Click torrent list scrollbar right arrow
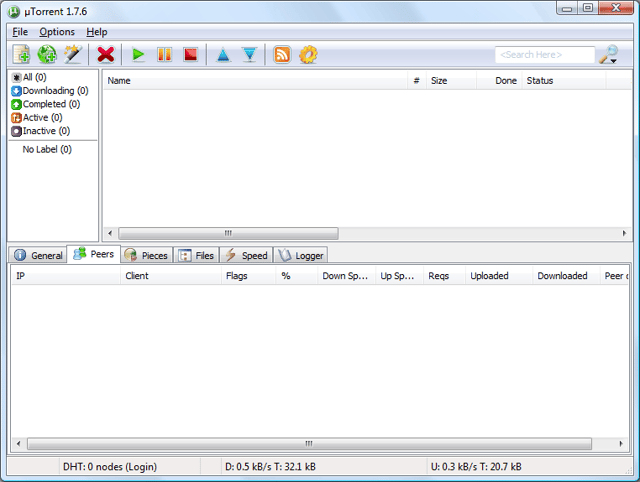640x482 pixels. pos(624,233)
